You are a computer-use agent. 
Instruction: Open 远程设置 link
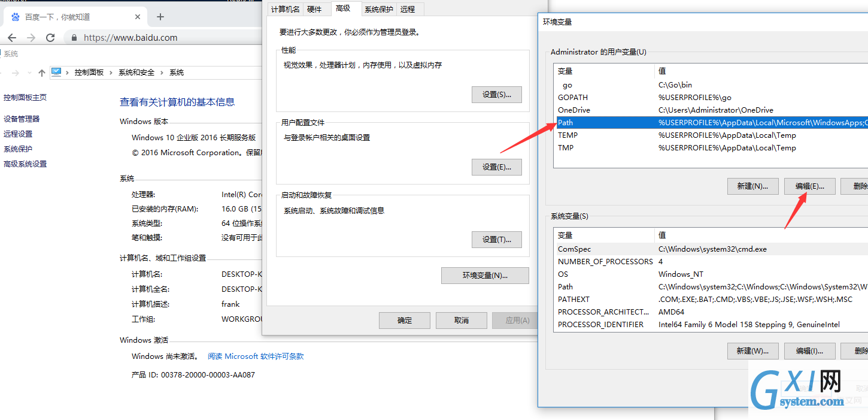click(18, 134)
